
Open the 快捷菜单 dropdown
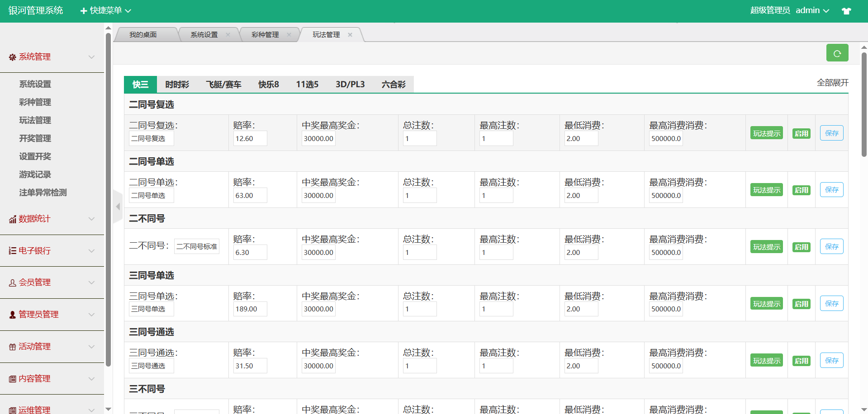105,10
